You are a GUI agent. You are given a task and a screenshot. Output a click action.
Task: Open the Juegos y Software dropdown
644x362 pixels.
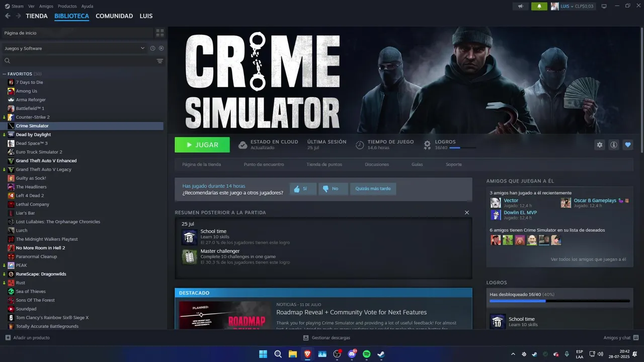tap(74, 48)
